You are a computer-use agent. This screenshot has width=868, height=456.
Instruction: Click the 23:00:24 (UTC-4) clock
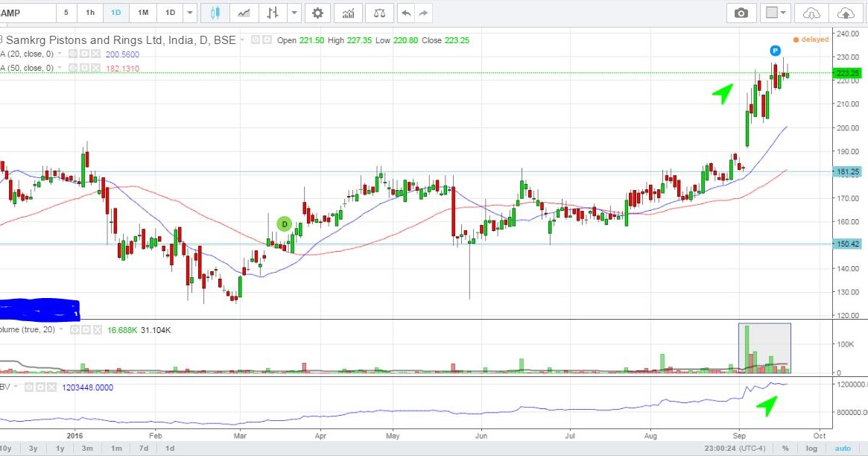click(736, 449)
